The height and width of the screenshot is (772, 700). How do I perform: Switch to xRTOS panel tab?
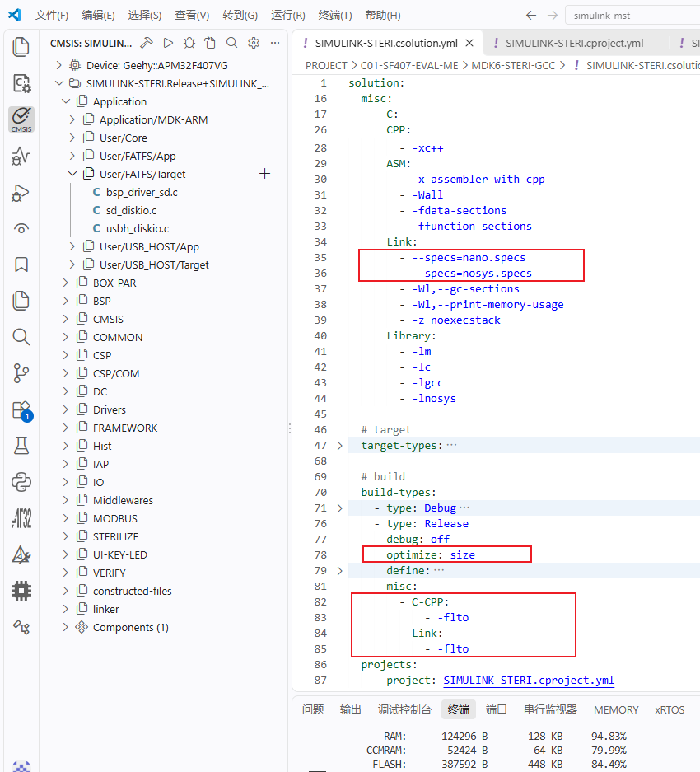[x=670, y=709]
